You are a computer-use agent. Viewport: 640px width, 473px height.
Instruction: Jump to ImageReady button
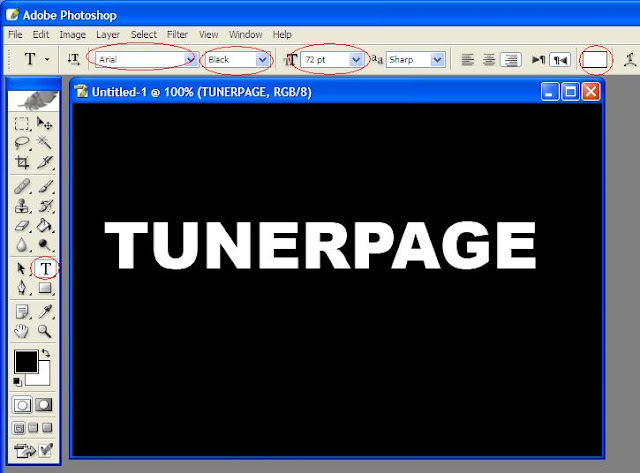(x=25, y=451)
